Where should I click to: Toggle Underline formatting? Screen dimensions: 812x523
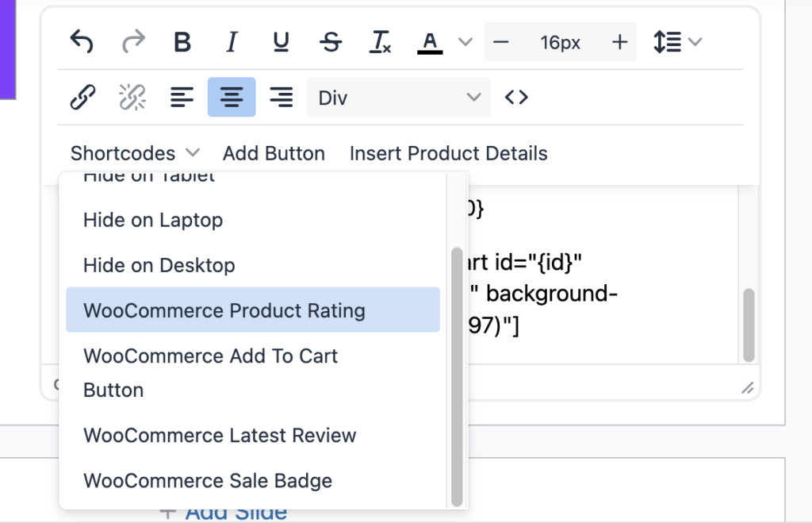[280, 42]
